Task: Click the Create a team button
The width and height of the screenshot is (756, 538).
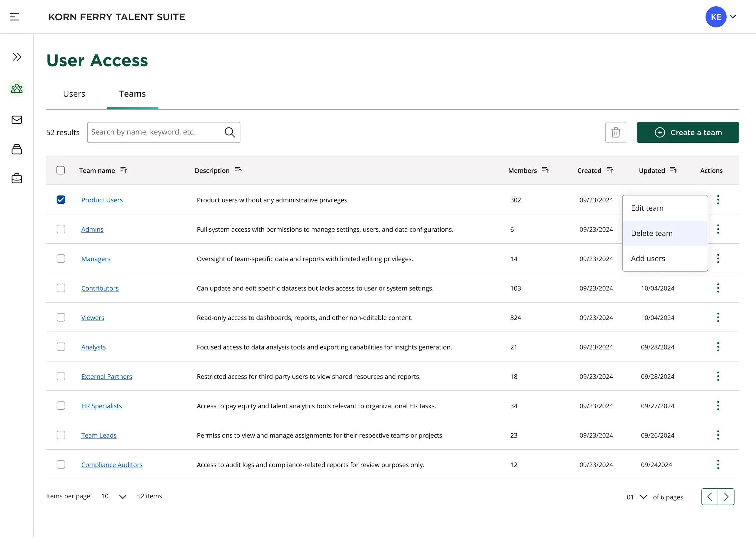Action: click(x=687, y=133)
